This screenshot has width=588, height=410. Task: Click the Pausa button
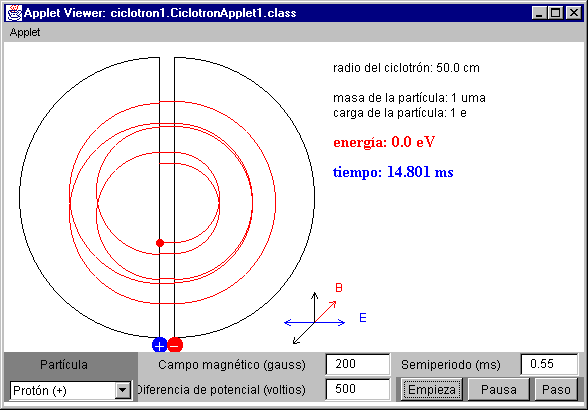tap(498, 389)
